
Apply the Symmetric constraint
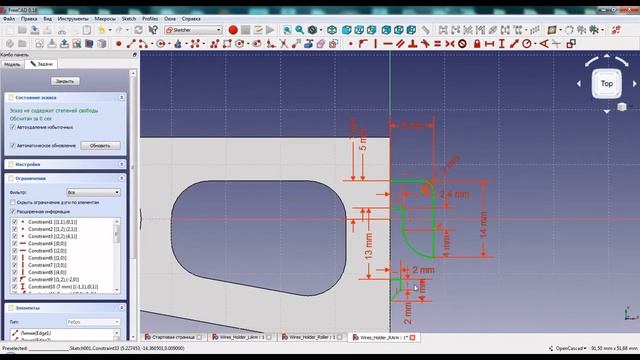449,44
